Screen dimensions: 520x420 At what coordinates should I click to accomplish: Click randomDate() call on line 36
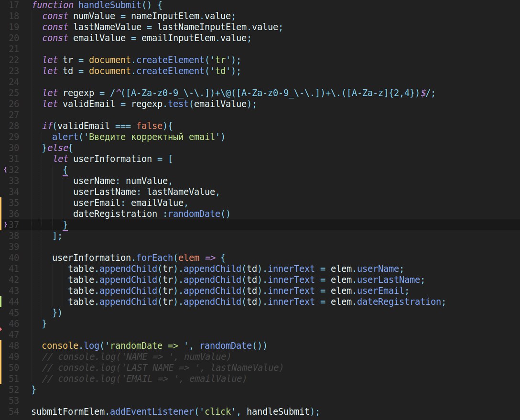[199, 214]
